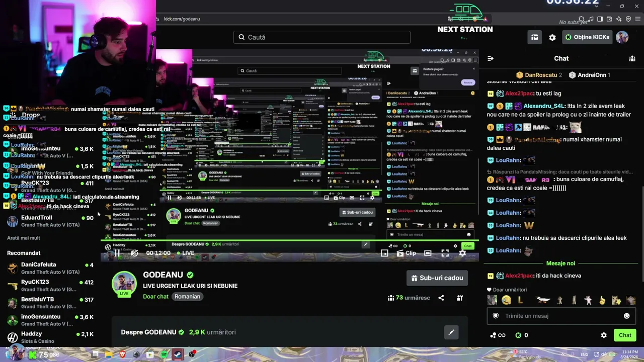The width and height of the screenshot is (644, 362).
Task: Open channel points infinity balance
Action: pyautogui.click(x=498, y=335)
